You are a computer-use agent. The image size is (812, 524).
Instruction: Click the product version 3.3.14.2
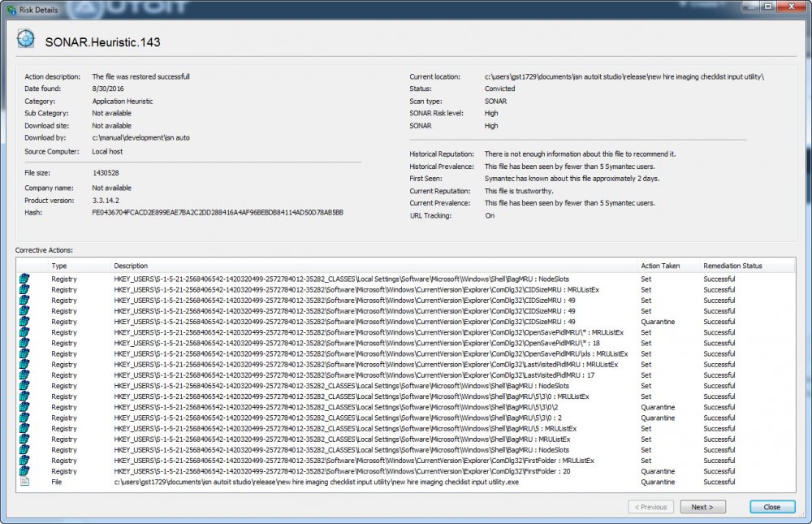(x=106, y=201)
